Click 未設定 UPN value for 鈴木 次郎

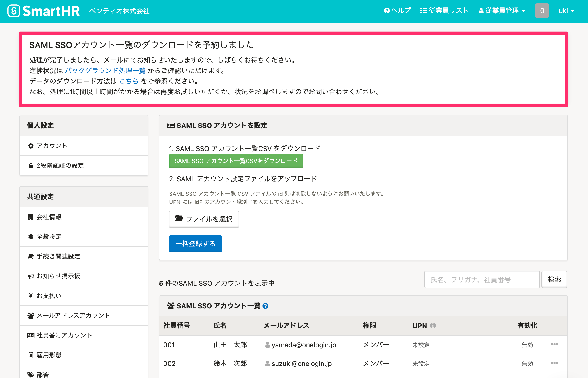click(421, 364)
